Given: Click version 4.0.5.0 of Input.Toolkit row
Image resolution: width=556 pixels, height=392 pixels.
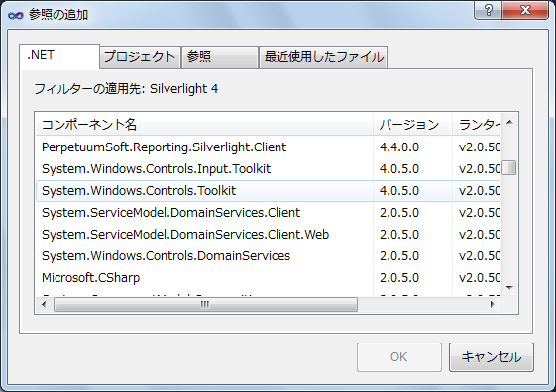Looking at the screenshot, I should (399, 169).
